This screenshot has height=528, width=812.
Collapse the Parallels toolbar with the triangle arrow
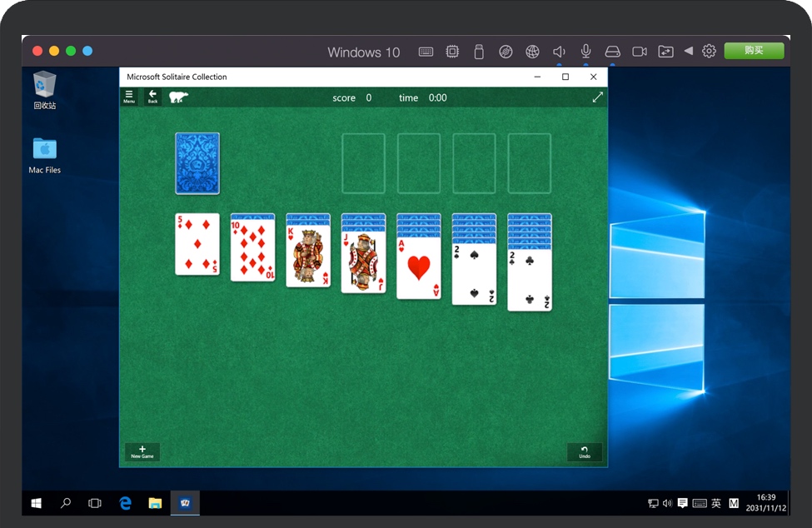point(688,52)
